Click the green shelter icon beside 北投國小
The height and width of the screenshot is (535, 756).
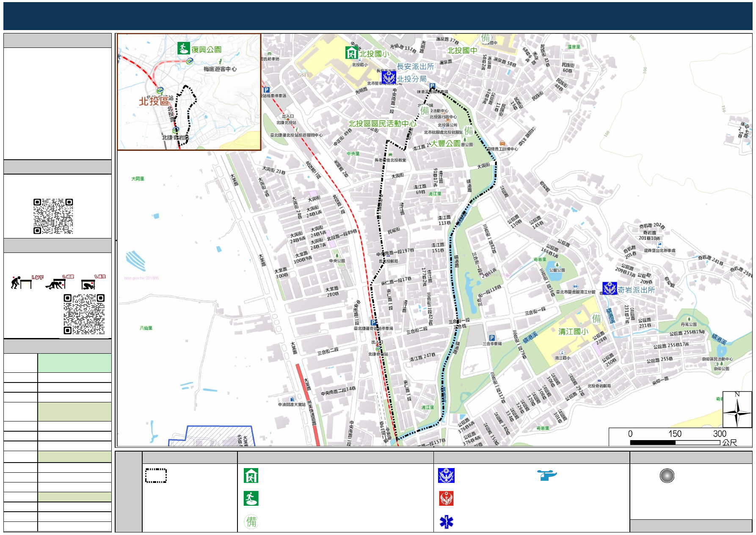click(x=351, y=53)
